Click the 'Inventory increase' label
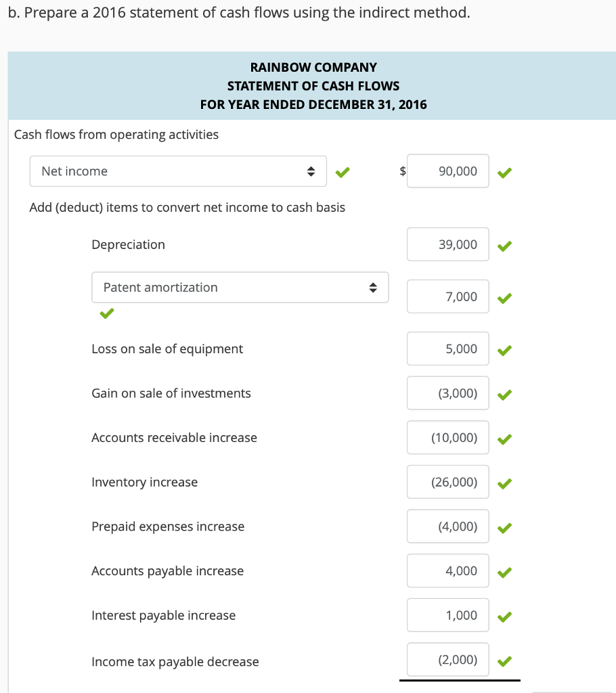Screen dimensions: 616x693 click(145, 482)
